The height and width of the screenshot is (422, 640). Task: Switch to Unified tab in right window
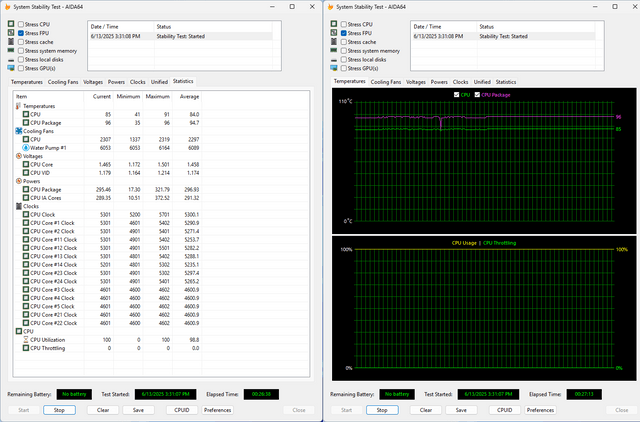tap(482, 82)
